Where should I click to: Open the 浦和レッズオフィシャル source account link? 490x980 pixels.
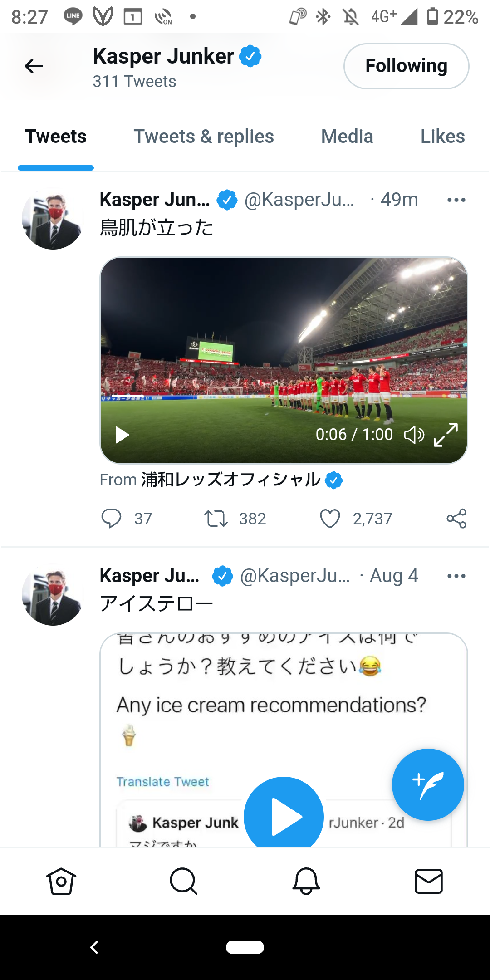[230, 480]
